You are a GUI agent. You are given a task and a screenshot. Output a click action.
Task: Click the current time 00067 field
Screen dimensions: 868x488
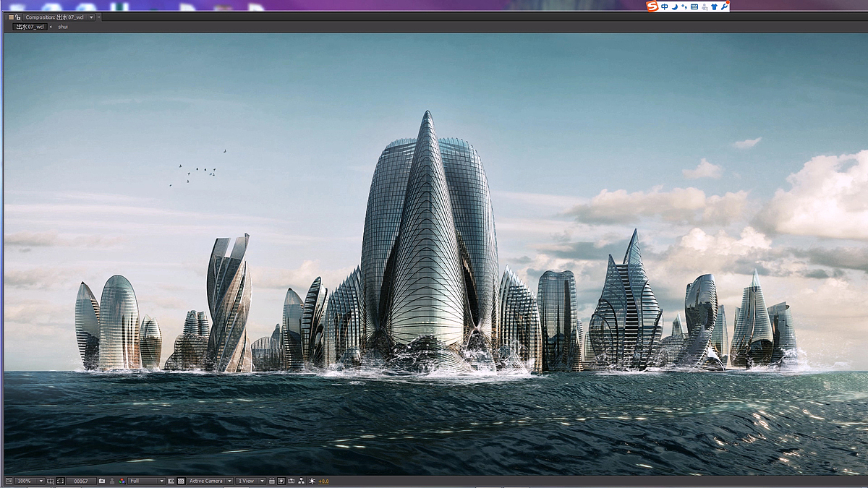81,481
